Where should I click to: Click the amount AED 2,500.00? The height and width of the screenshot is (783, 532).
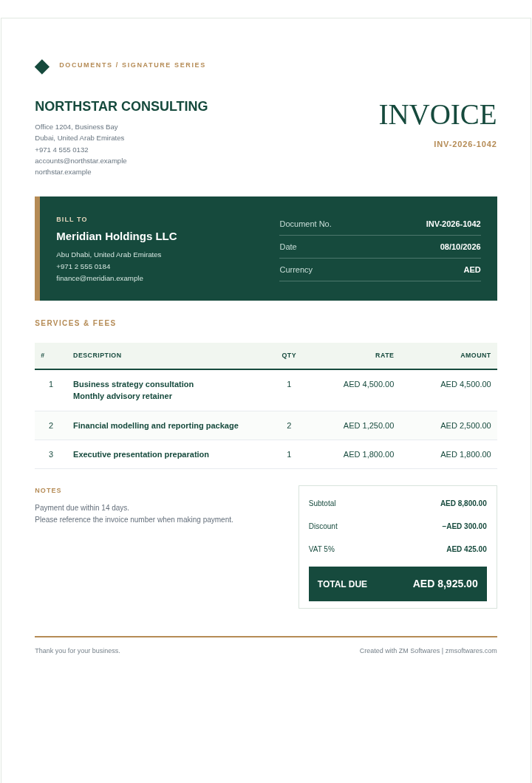465,425
